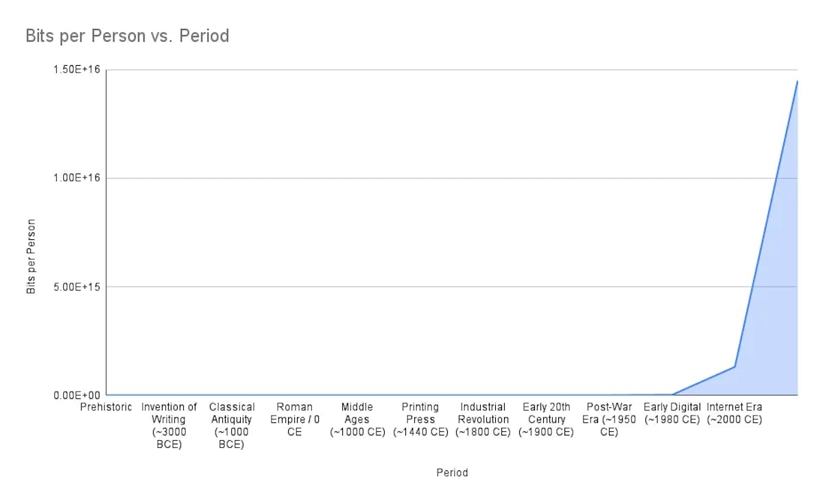Screen dimensions: 823x504
Task: Click the 'Roman Empire / 0 CE' label
Action: [294, 419]
